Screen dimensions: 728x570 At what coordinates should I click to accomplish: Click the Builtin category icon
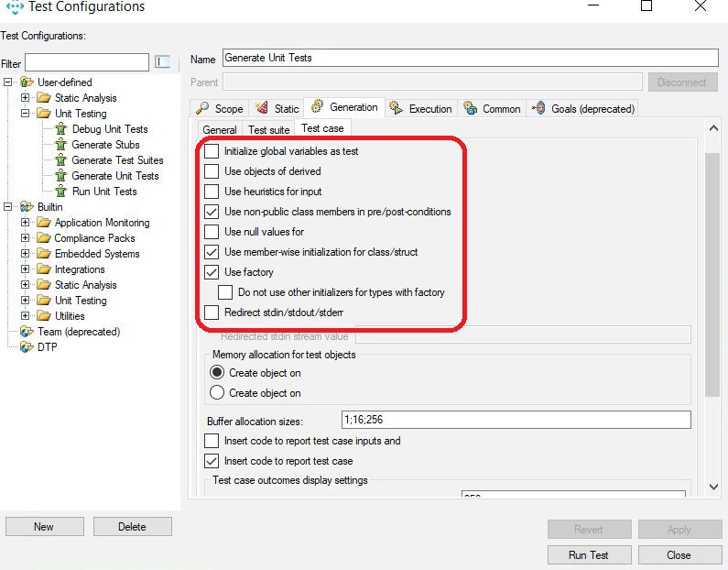pos(27,207)
